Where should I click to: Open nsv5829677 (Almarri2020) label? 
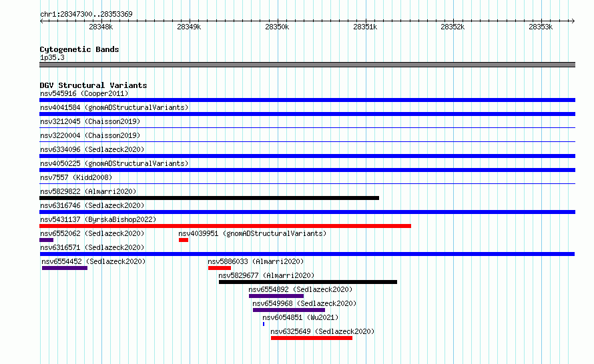(266, 275)
